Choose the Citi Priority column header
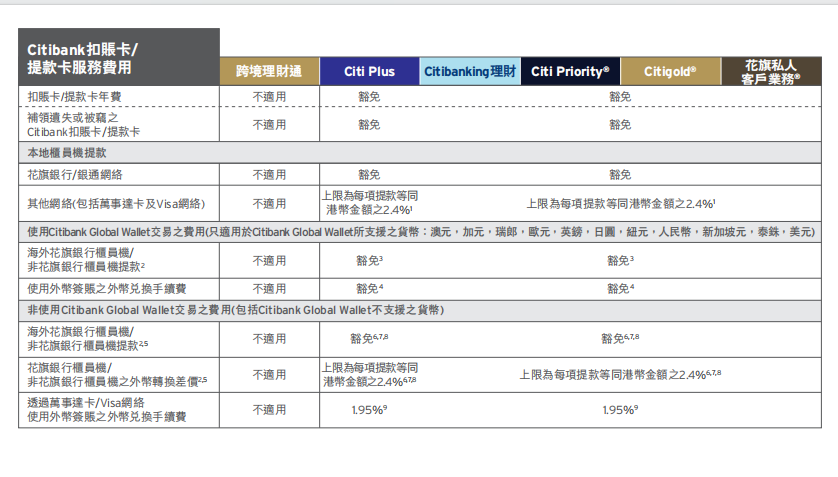The image size is (838, 477). [x=569, y=72]
